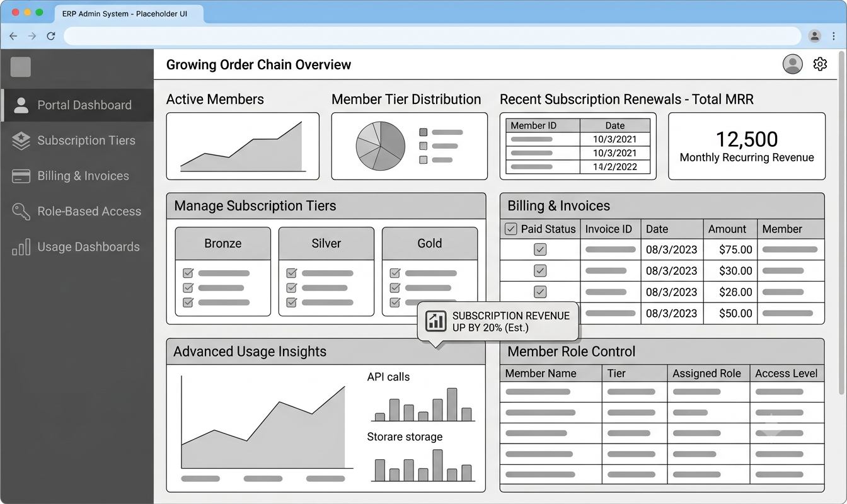Click the API calls bar chart
Image resolution: width=847 pixels, height=504 pixels.
click(423, 404)
